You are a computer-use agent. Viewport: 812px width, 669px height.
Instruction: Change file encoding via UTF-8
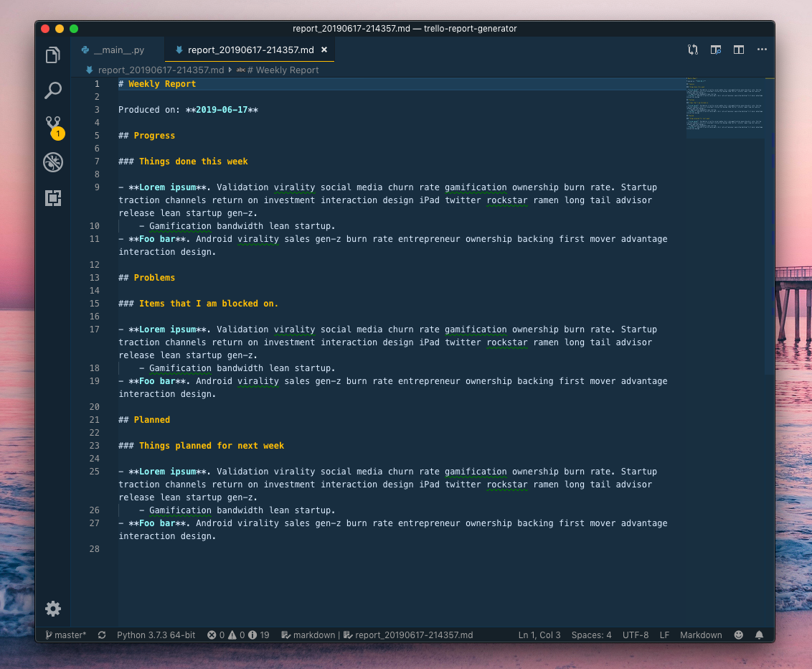636,635
